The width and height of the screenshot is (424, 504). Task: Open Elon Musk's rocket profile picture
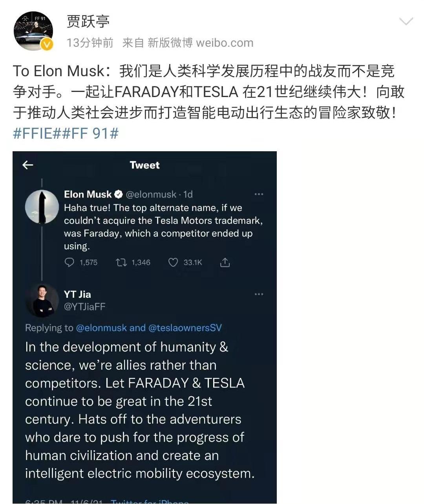[42, 206]
